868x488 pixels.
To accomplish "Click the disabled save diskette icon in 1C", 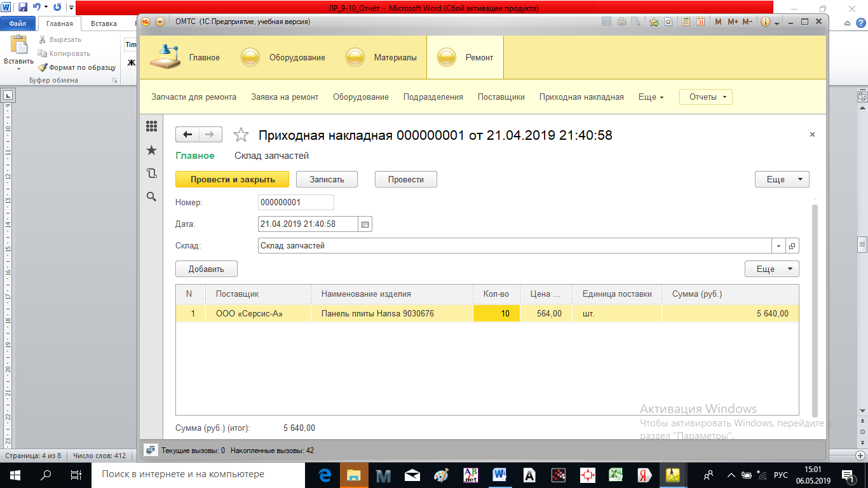I will click(607, 22).
